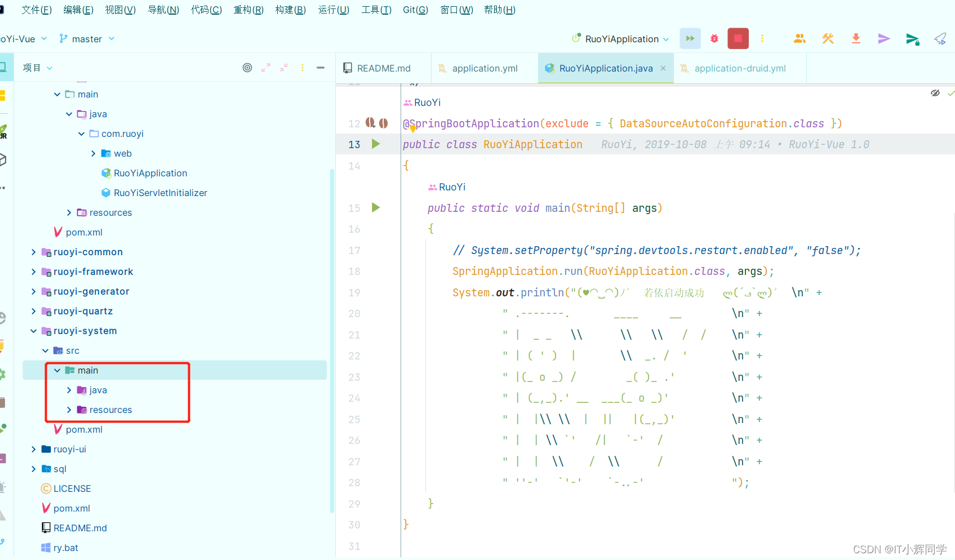The width and height of the screenshot is (955, 560).
Task: Click line number 18 in gutter
Action: pos(354,272)
